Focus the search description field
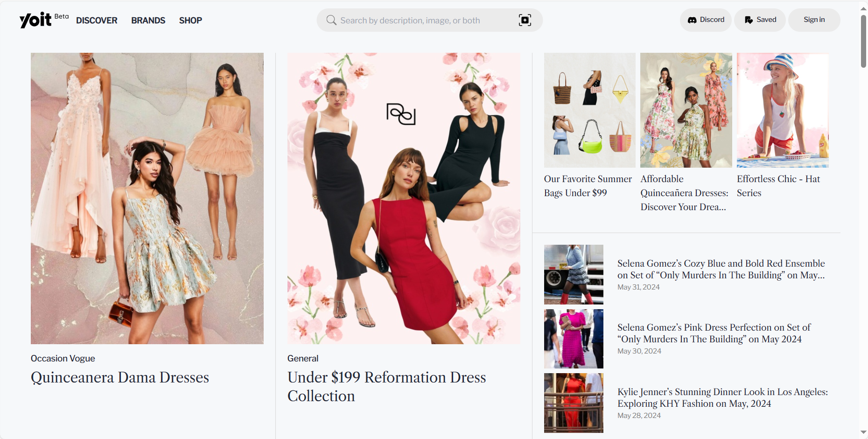Screen dimensions: 868x439 pyautogui.click(x=420, y=21)
